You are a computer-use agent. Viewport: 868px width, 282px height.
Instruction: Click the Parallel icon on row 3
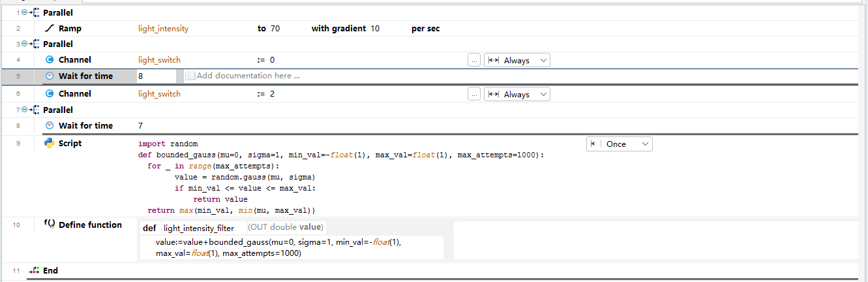click(35, 44)
